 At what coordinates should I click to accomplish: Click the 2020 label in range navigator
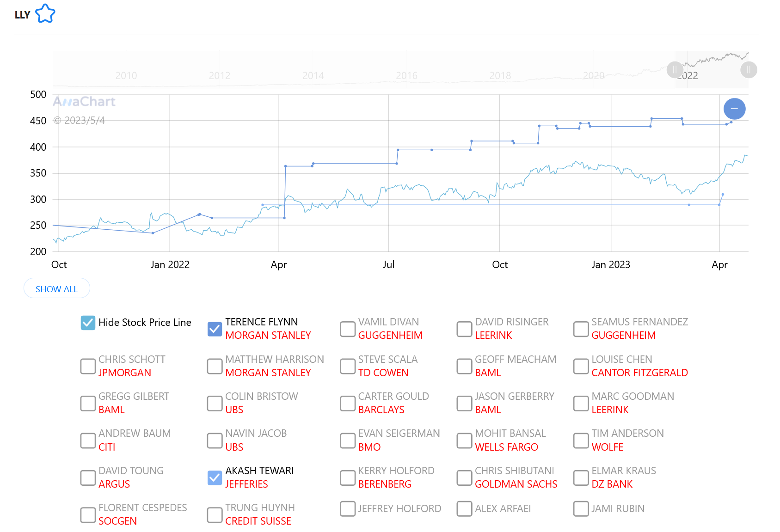click(x=594, y=75)
